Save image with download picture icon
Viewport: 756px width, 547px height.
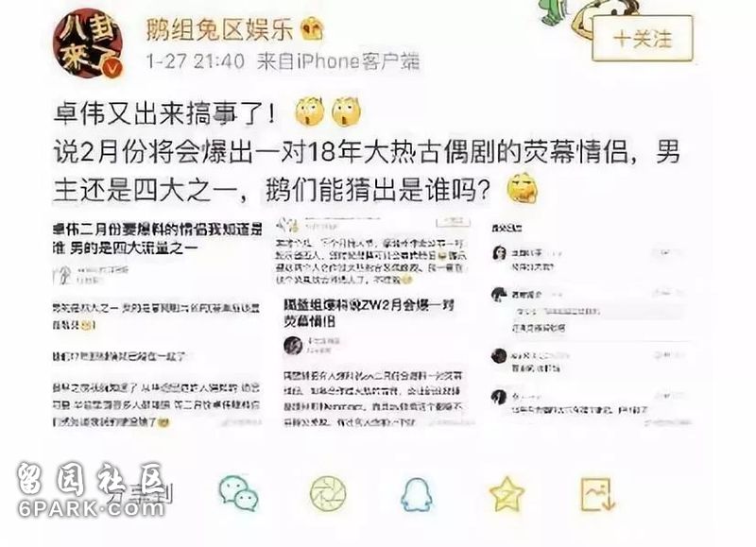597,494
